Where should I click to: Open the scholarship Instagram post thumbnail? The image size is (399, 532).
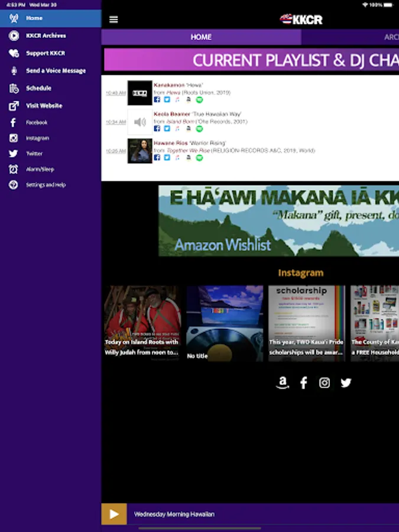click(306, 323)
